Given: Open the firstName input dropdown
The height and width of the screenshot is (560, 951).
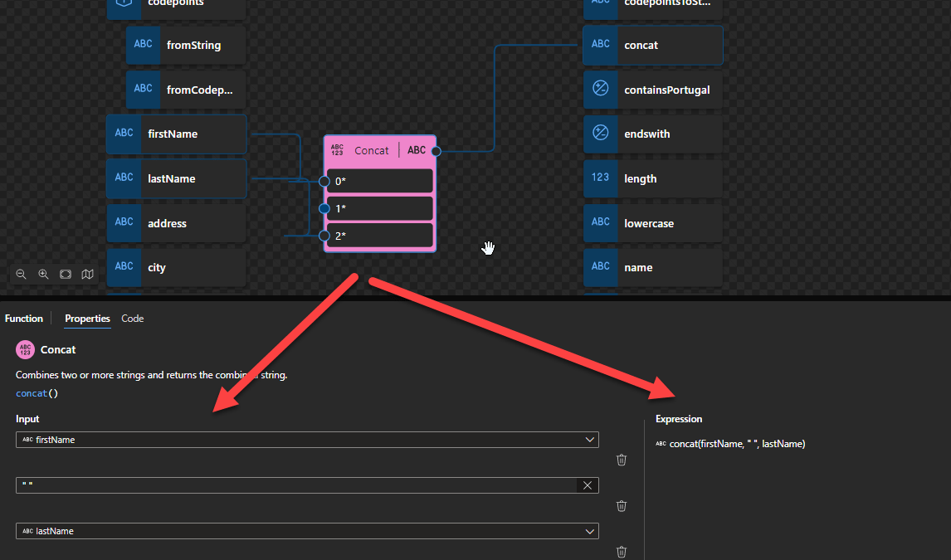Looking at the screenshot, I should click(x=589, y=440).
